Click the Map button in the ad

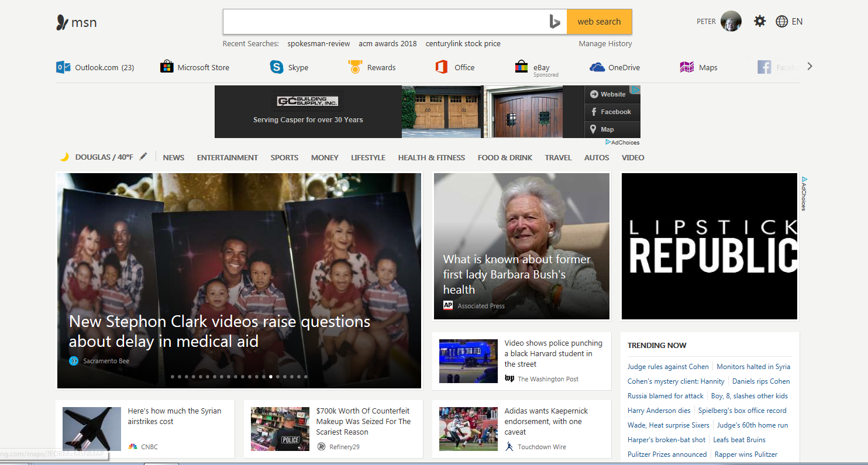612,129
